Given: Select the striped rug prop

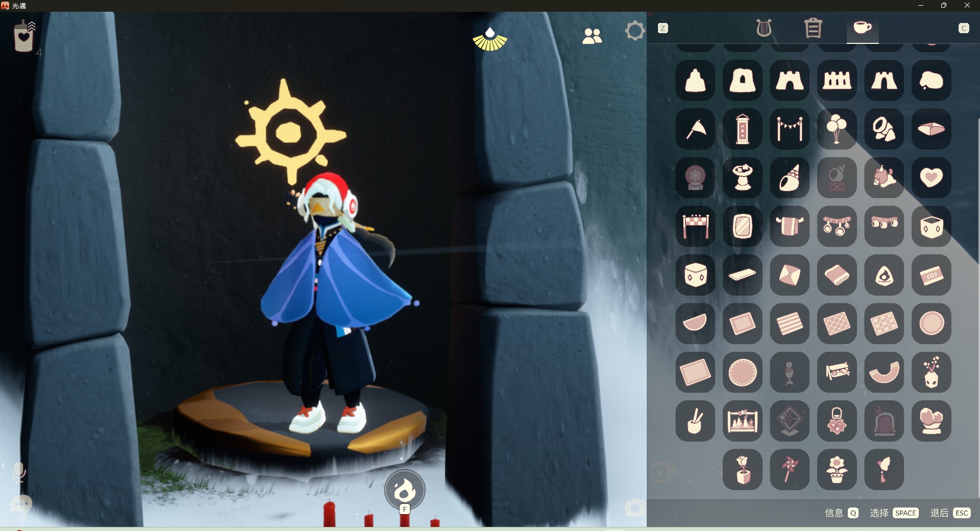Looking at the screenshot, I should coord(790,323).
